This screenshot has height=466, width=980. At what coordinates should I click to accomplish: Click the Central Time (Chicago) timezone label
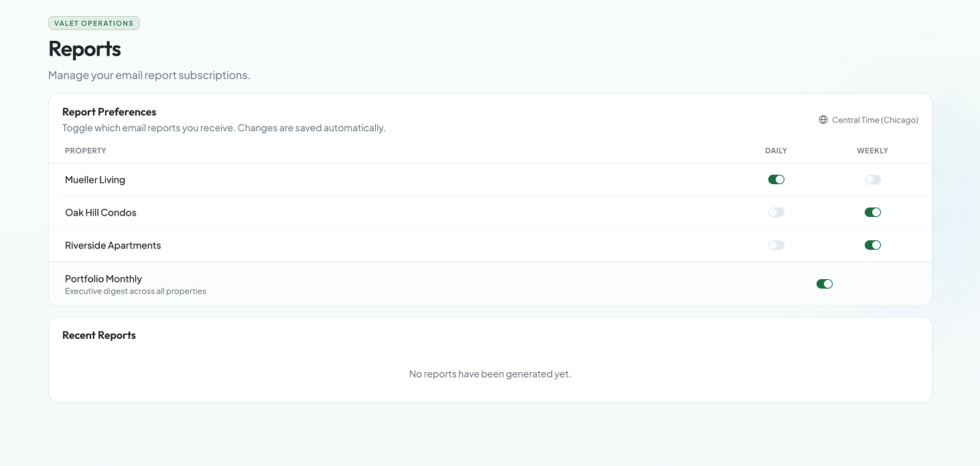point(875,120)
